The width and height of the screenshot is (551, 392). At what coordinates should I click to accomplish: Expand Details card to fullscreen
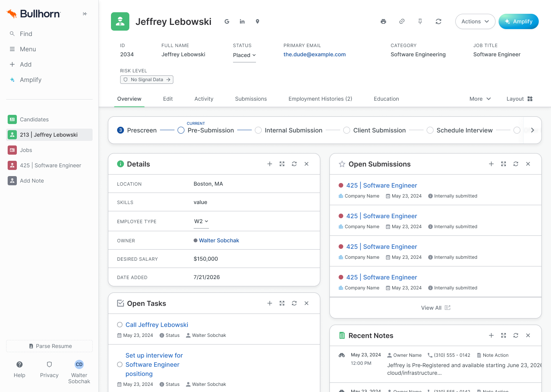coord(282,164)
